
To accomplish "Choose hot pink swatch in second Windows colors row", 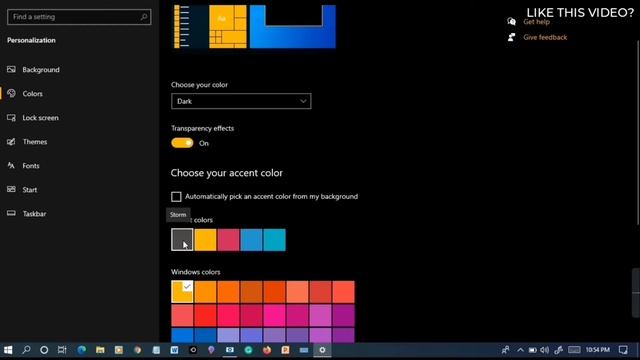I will coord(274,316).
